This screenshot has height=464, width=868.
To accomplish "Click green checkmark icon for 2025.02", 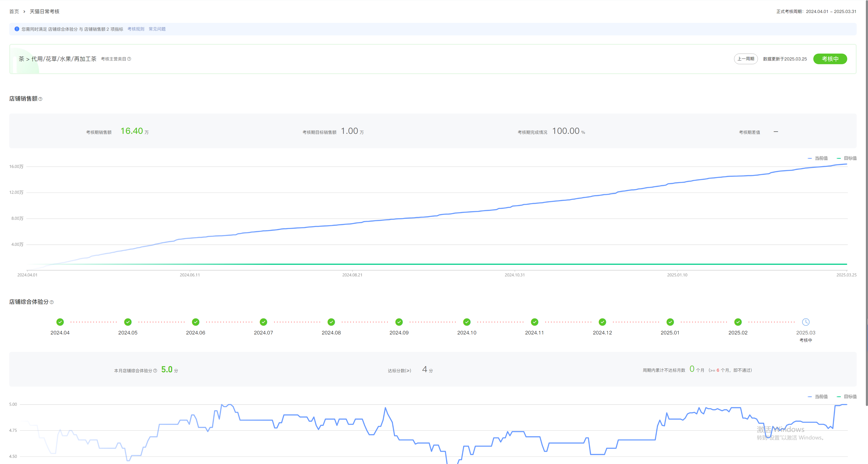I will click(x=738, y=322).
